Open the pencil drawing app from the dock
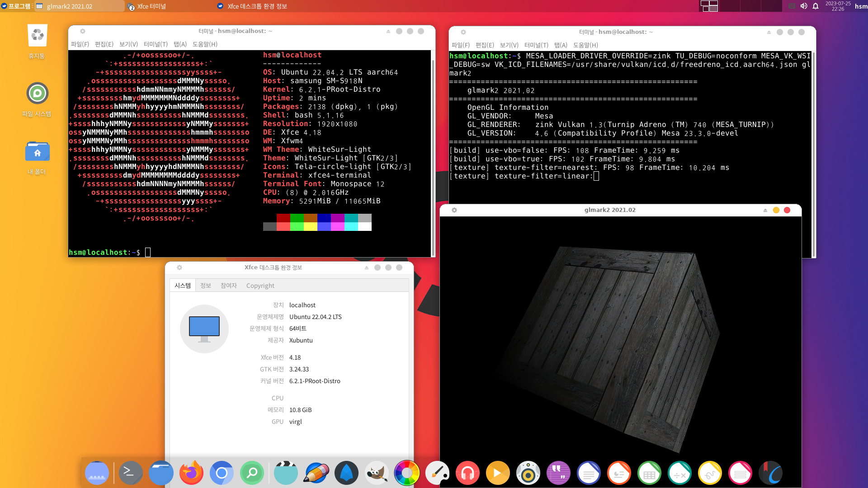 [316, 473]
